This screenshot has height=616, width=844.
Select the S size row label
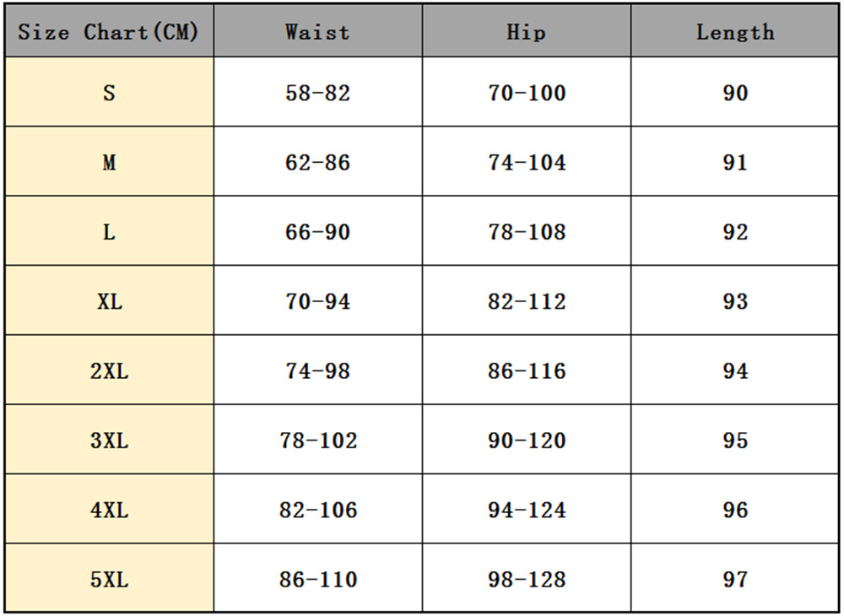pos(109,93)
